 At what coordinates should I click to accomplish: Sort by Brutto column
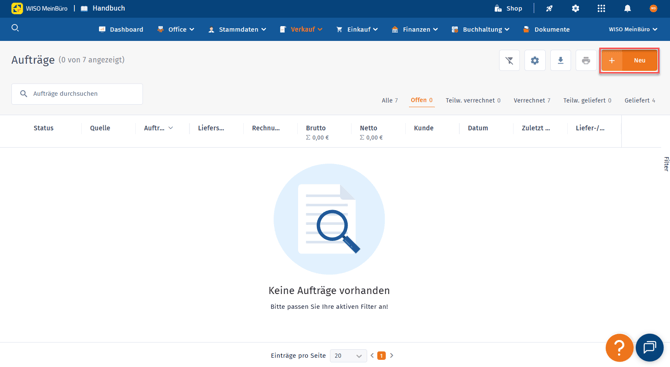click(x=316, y=128)
